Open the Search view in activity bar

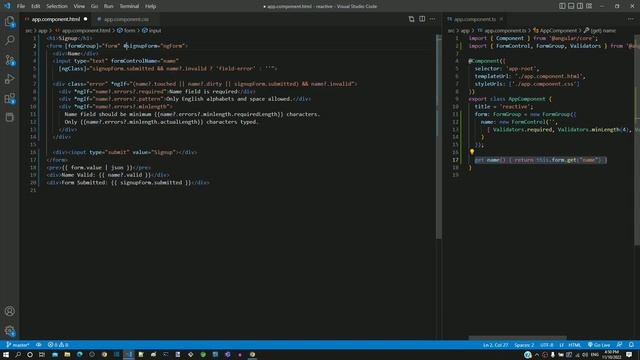coord(9,40)
